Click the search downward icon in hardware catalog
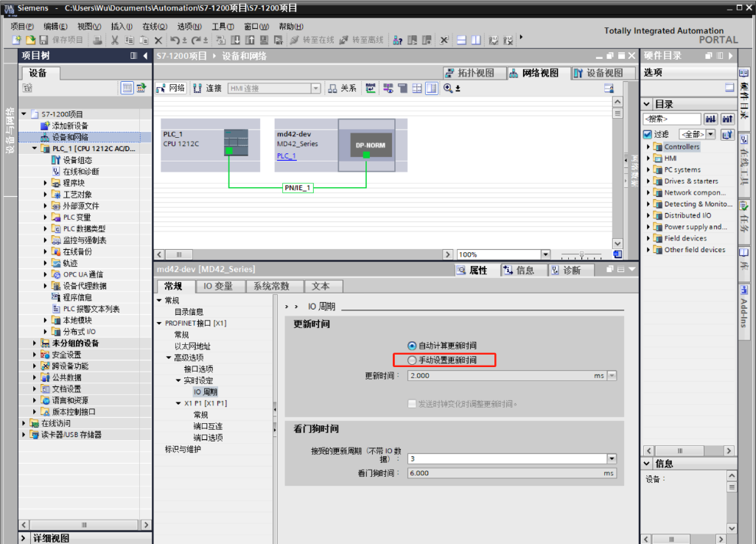Screen dimensions: 756x544 [711, 119]
